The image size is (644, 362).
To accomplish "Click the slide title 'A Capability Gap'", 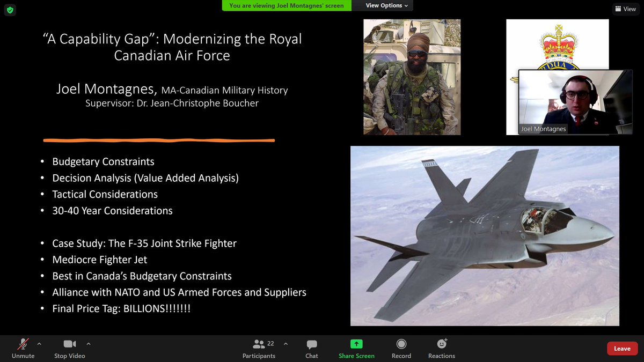I will (172, 47).
